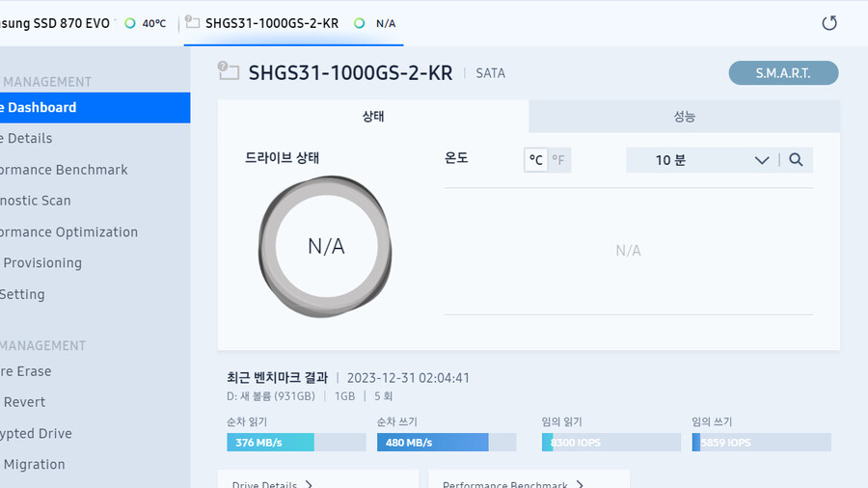Click the 8300 IOPS random read bar
The image size is (868, 488).
coord(611,442)
